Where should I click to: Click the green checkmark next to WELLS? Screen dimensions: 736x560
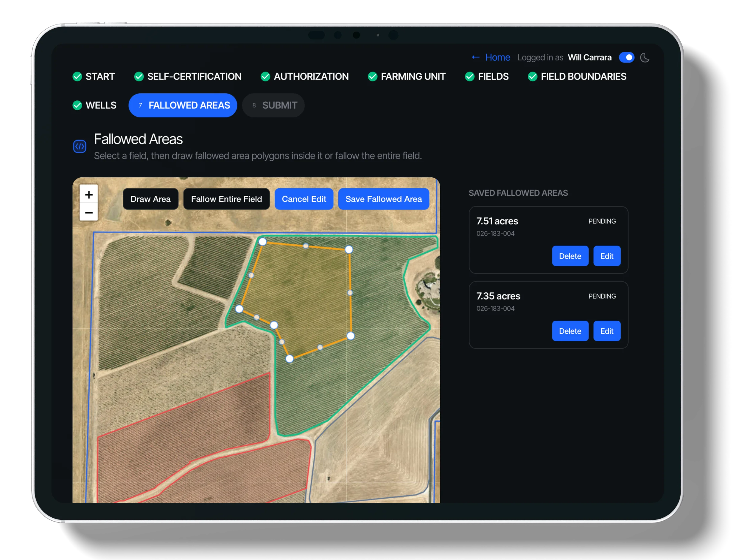(x=77, y=105)
